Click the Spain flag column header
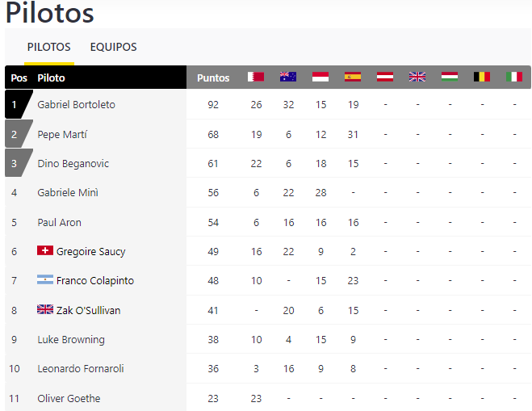Image resolution: width=532 pixels, height=411 pixels. [353, 77]
